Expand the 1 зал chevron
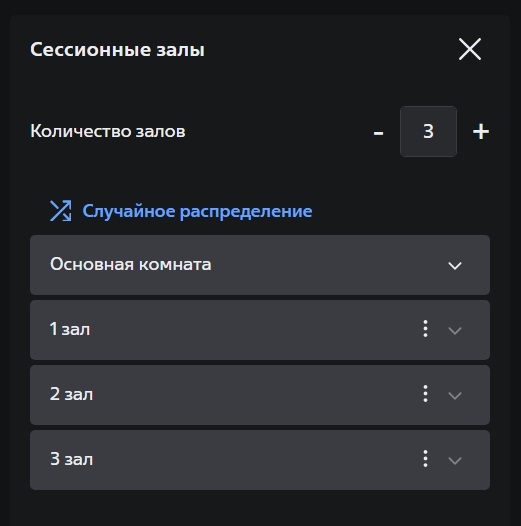 click(455, 331)
